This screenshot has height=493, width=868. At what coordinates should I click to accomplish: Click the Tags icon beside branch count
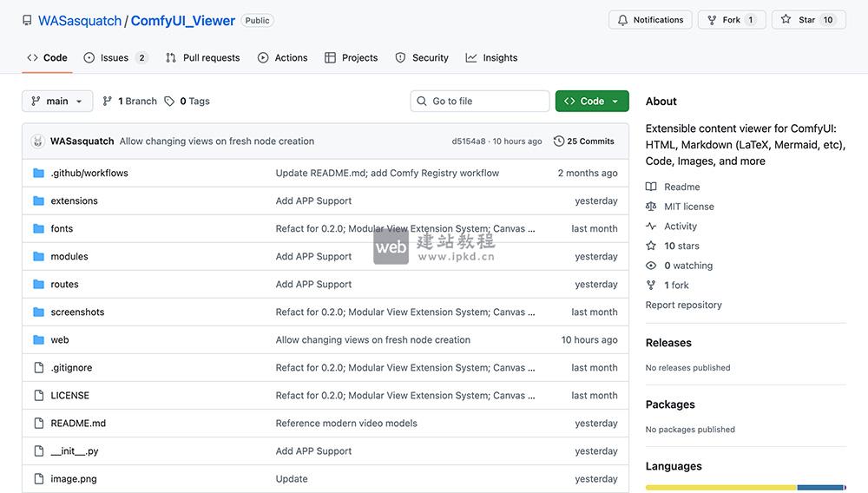169,102
